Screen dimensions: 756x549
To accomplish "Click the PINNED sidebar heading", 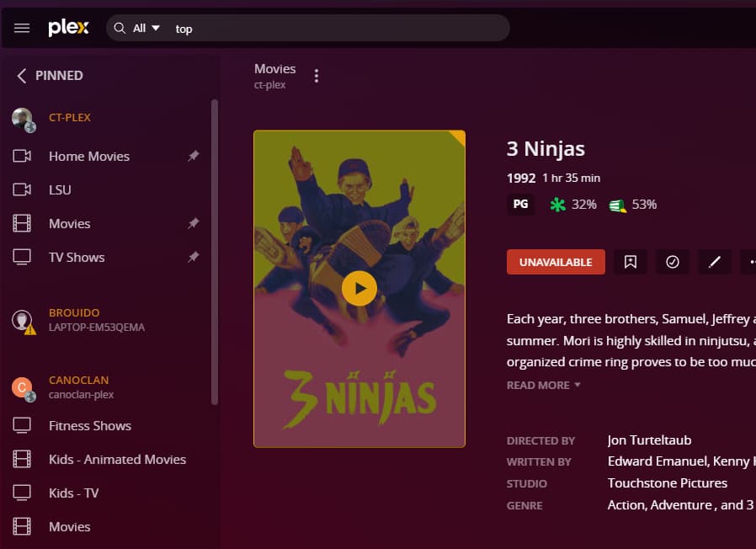I will point(59,76).
